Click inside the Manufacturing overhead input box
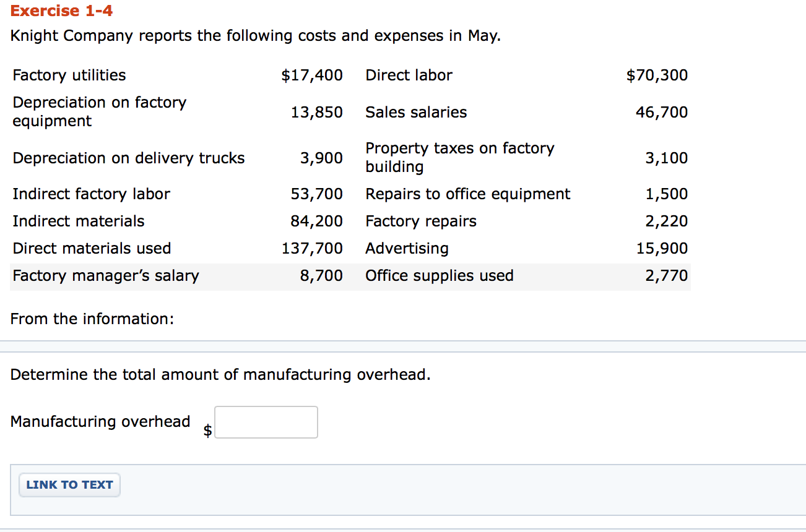 266,422
